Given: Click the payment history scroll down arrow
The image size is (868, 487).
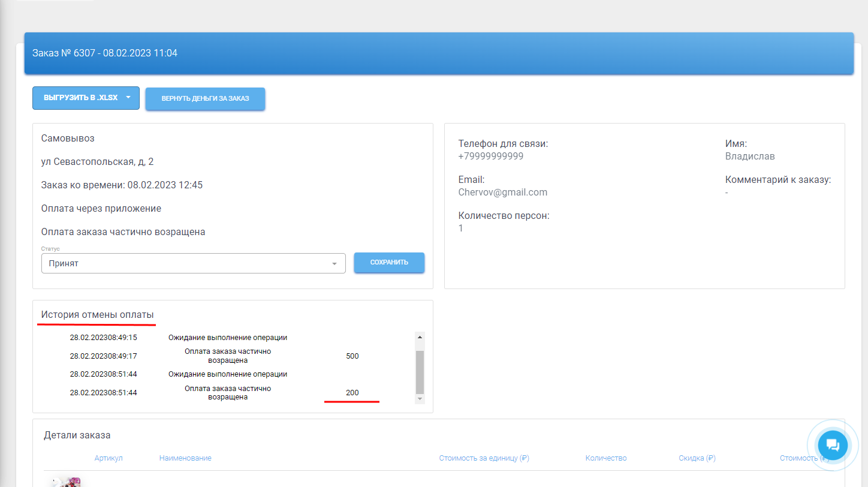Looking at the screenshot, I should [420, 399].
